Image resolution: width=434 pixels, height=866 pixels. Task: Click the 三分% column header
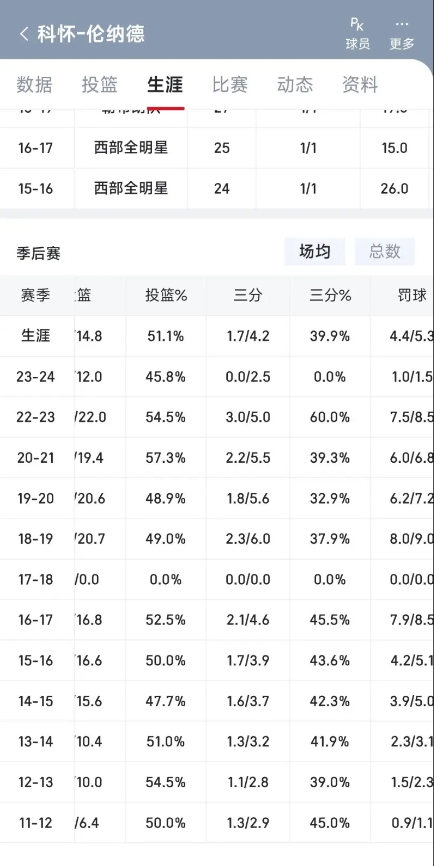tap(330, 295)
